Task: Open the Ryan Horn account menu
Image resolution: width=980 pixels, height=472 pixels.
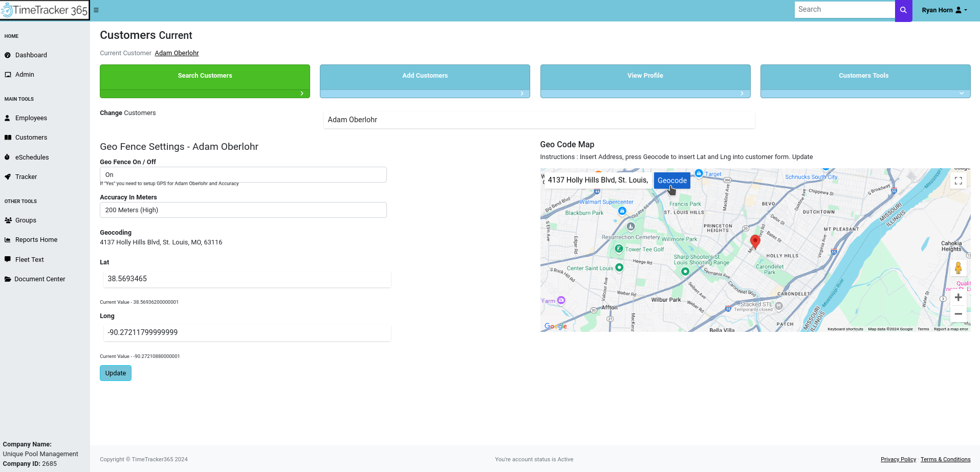Action: point(943,10)
